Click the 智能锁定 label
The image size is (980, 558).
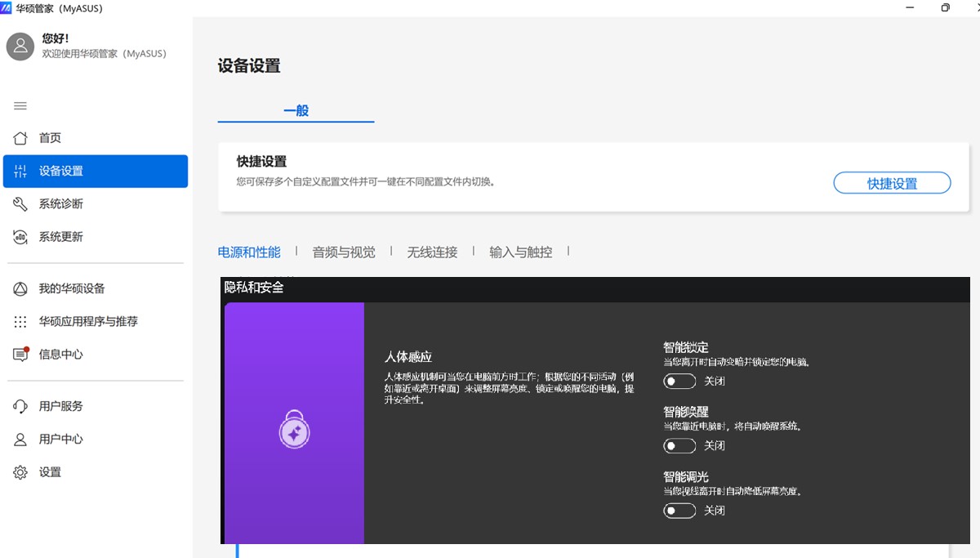(x=686, y=347)
